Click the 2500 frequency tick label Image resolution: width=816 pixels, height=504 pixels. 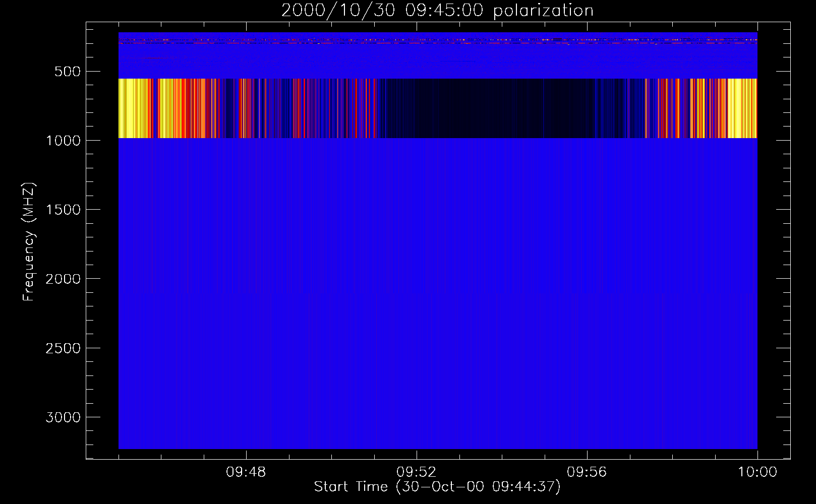[63, 348]
